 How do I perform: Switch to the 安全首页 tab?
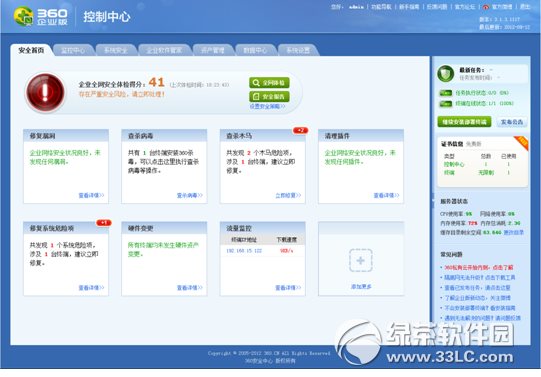(31, 50)
